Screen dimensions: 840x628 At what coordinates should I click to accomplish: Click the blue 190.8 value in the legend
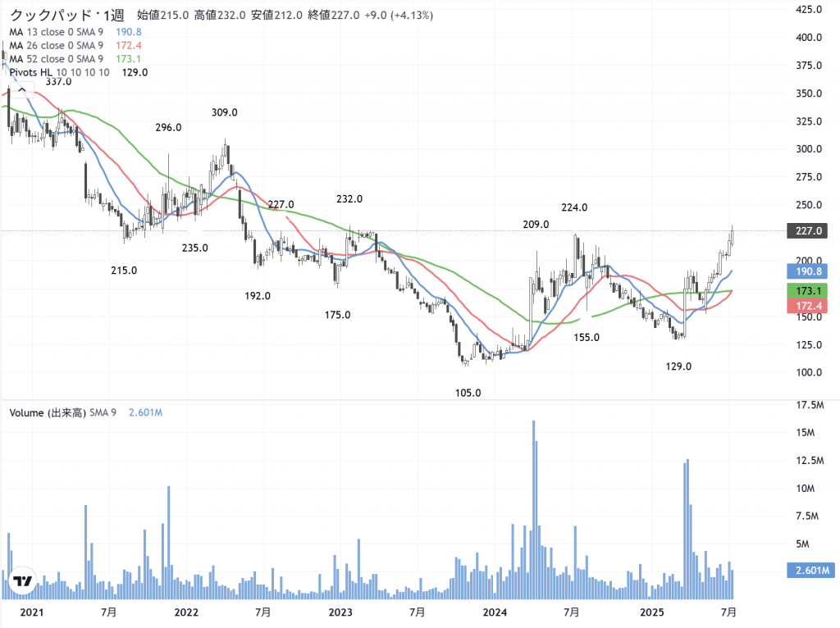point(129,32)
